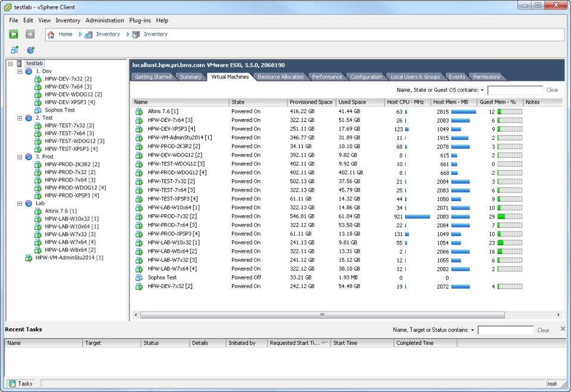The width and height of the screenshot is (571, 392).
Task: Click Sophos Test VM icon in list
Action: [139, 278]
